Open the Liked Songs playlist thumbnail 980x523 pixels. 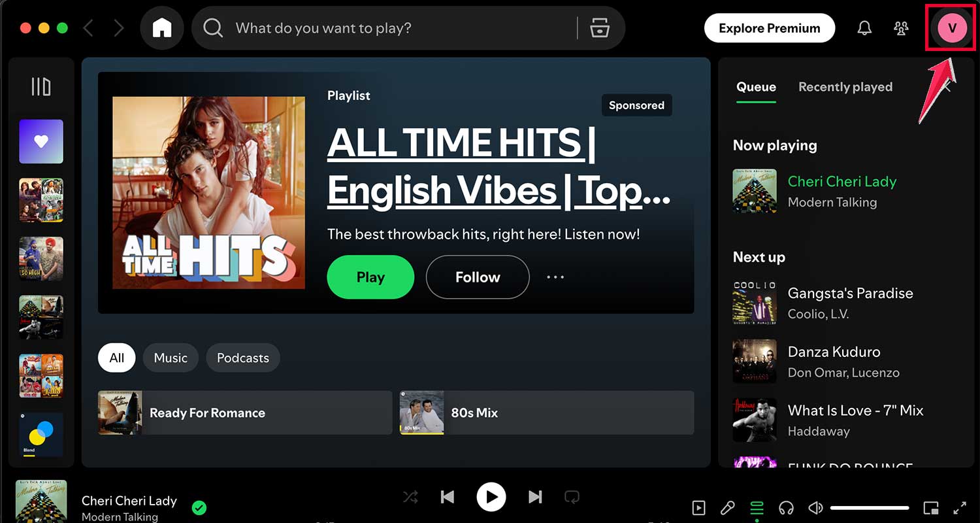pyautogui.click(x=41, y=141)
